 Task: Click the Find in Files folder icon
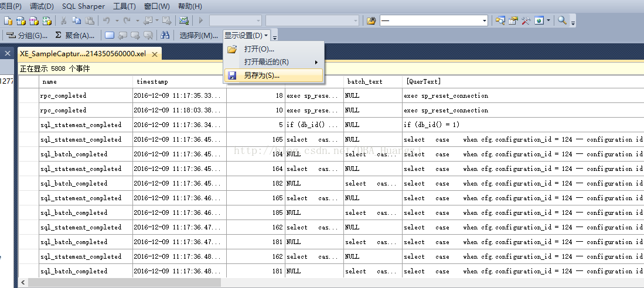[x=372, y=20]
